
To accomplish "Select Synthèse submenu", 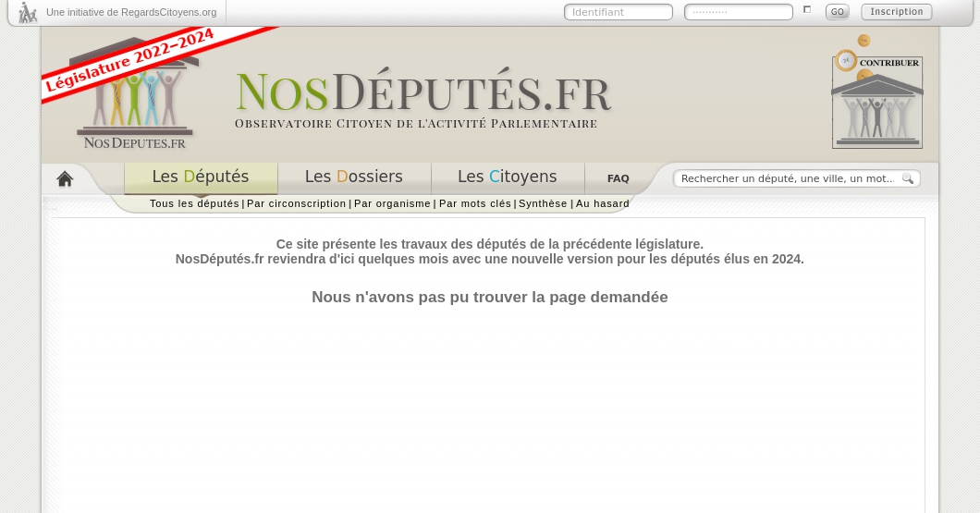I will point(543,203).
